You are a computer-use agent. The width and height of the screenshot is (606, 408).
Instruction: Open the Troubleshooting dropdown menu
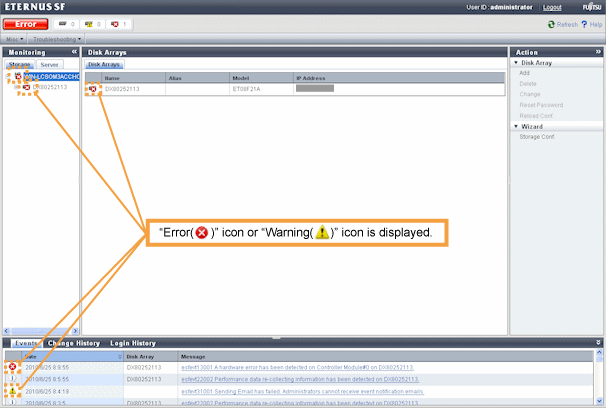coord(57,39)
